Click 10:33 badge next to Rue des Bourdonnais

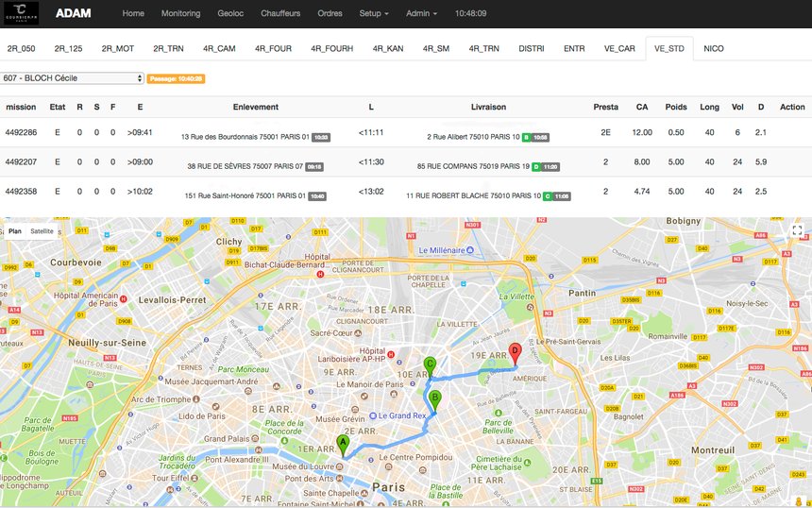point(321,137)
